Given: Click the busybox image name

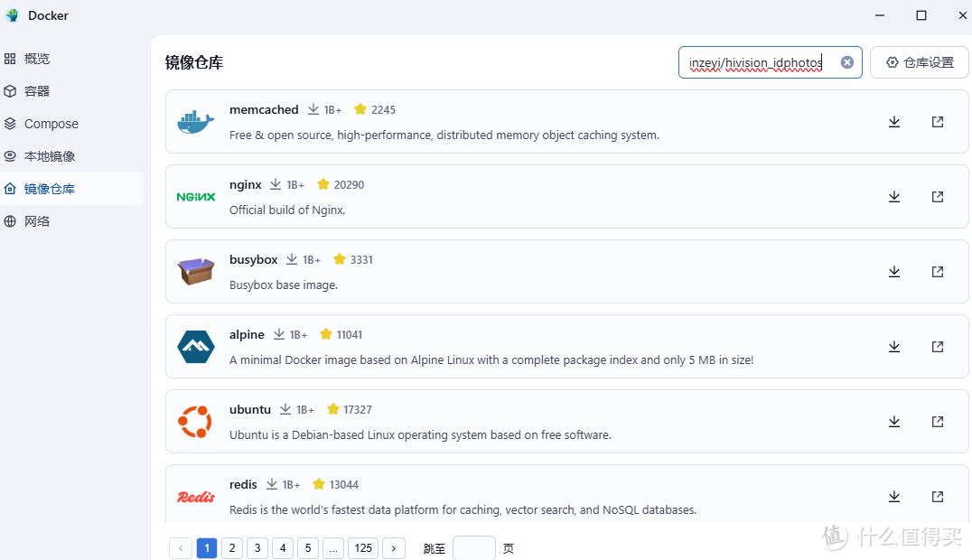Looking at the screenshot, I should click(x=253, y=259).
